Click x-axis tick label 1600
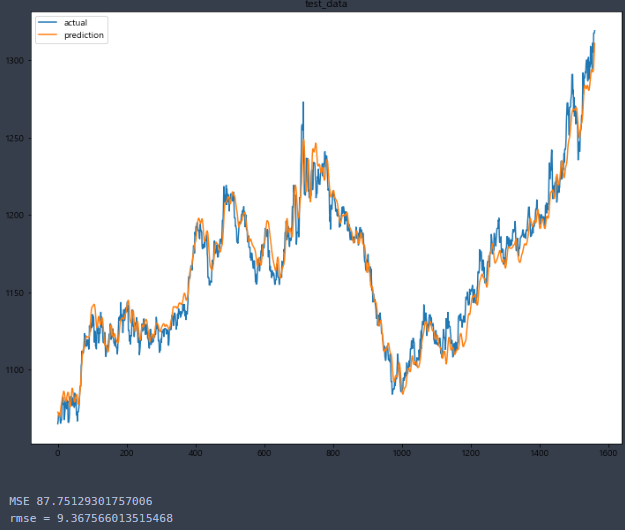625x530 pixels. (x=608, y=453)
